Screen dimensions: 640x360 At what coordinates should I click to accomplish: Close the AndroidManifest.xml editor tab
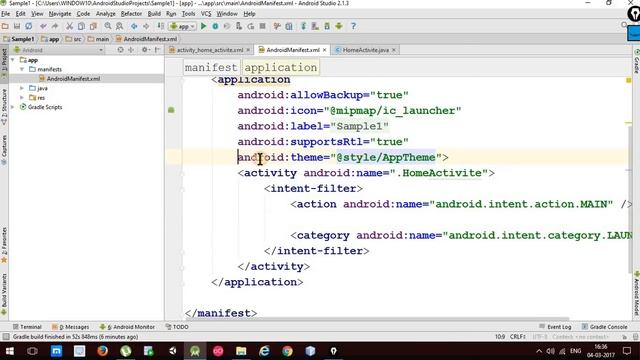tap(324, 50)
